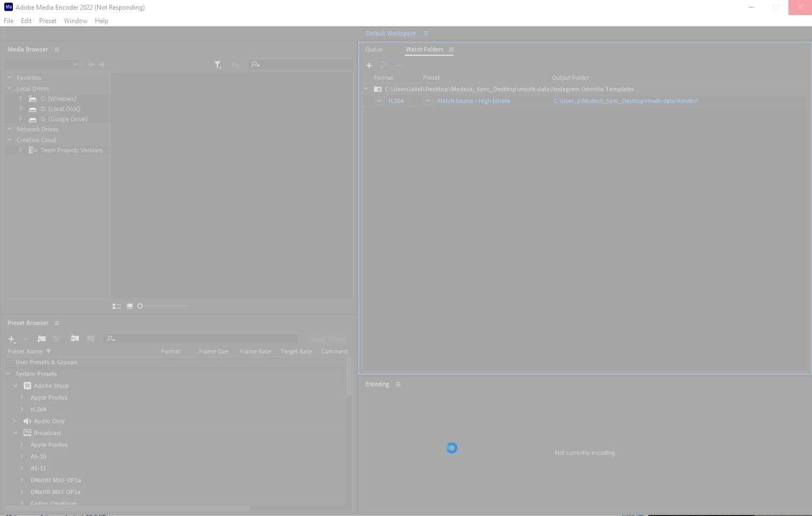Click the Adobe Stock St icon
This screenshot has width=812, height=516.
pos(27,386)
